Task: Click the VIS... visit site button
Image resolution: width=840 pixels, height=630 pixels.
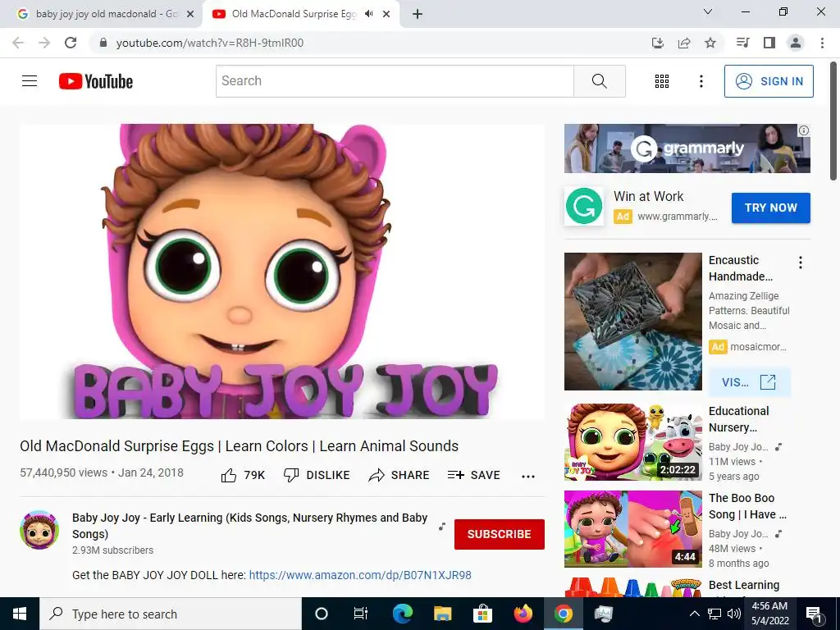Action: [x=749, y=382]
